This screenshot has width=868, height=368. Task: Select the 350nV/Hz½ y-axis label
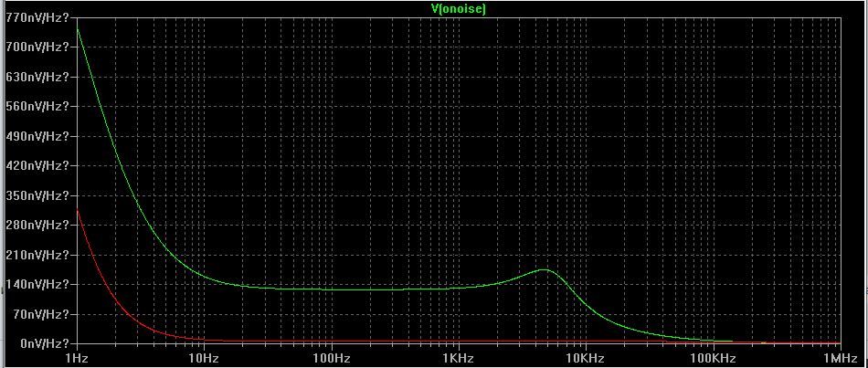[x=36, y=195]
